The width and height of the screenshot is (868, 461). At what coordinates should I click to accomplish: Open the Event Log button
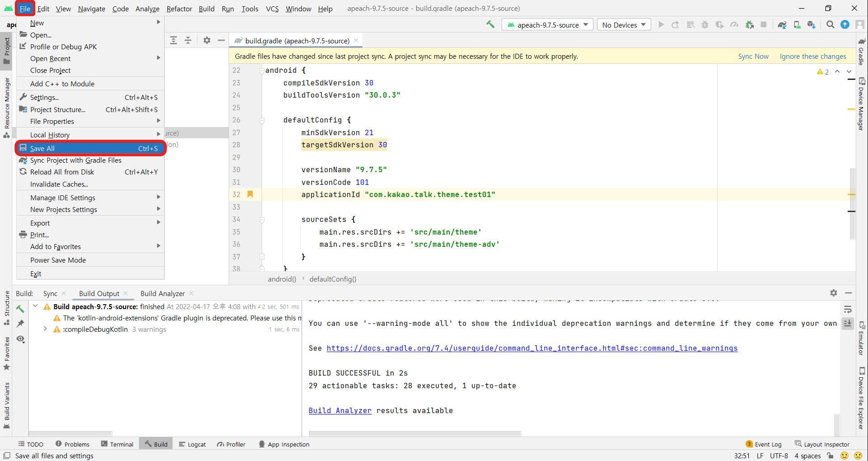763,444
